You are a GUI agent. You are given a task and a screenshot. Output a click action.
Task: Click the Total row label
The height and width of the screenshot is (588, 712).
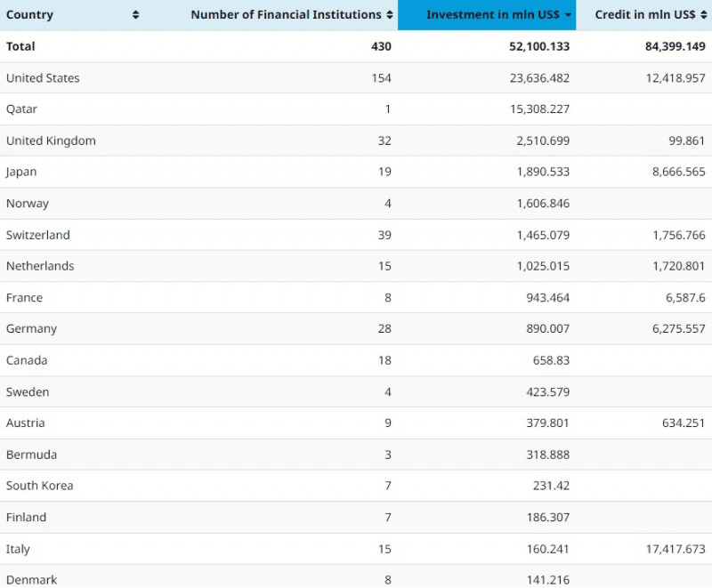(20, 46)
